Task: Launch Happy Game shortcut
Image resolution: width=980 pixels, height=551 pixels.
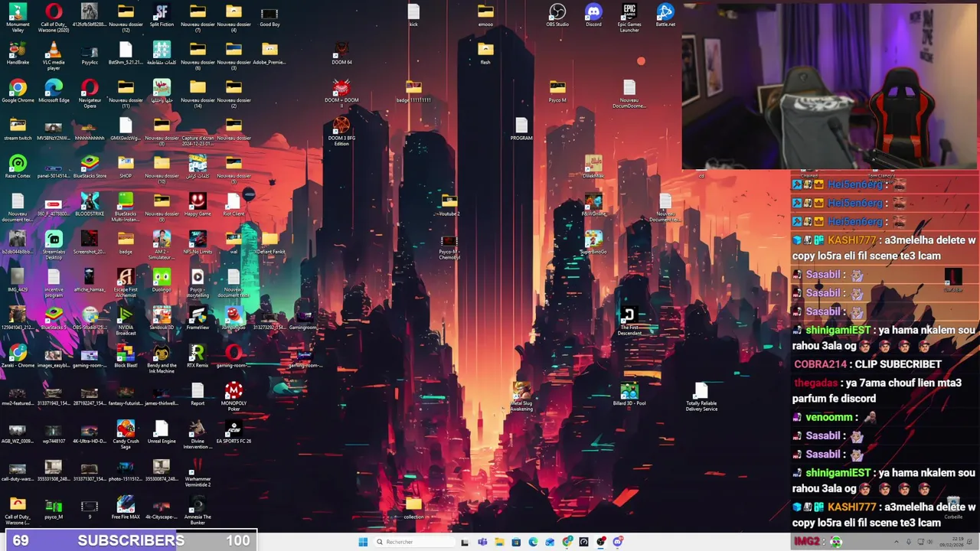Action: pyautogui.click(x=198, y=204)
